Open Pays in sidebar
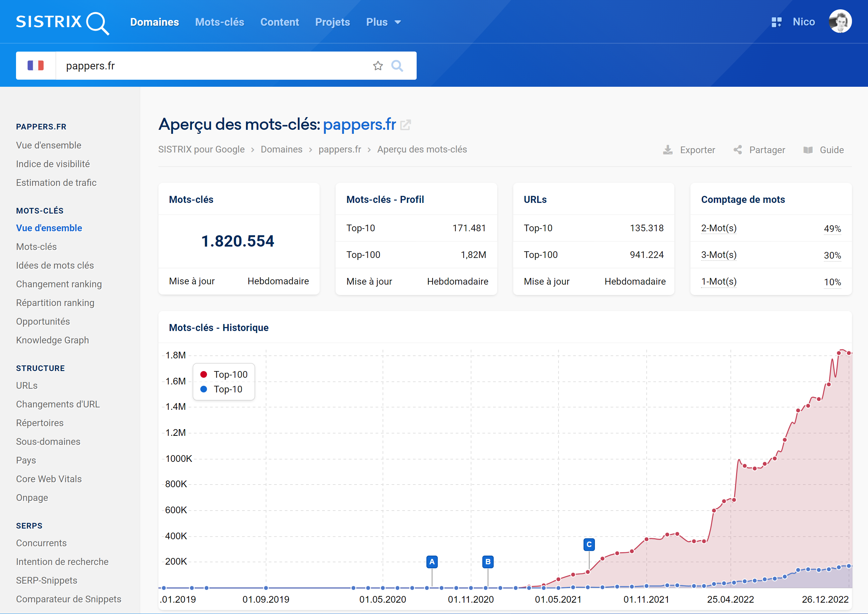The height and width of the screenshot is (614, 868). click(x=26, y=460)
